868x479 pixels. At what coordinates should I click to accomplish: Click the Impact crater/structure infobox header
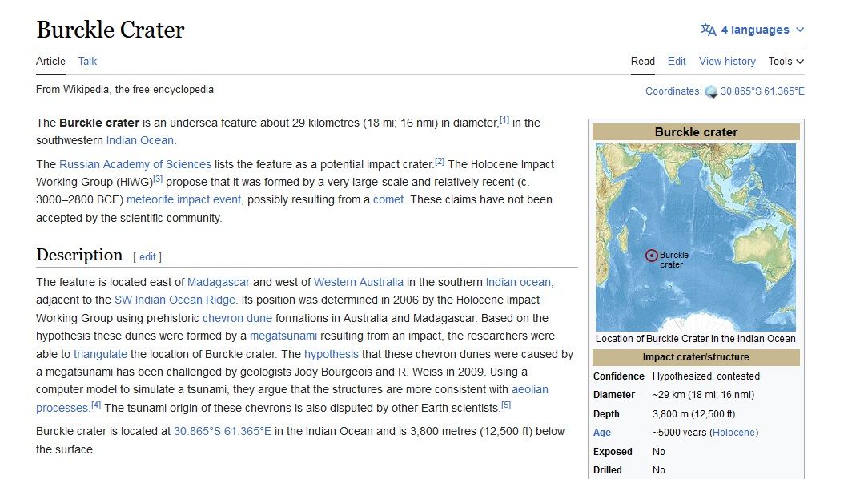click(696, 358)
